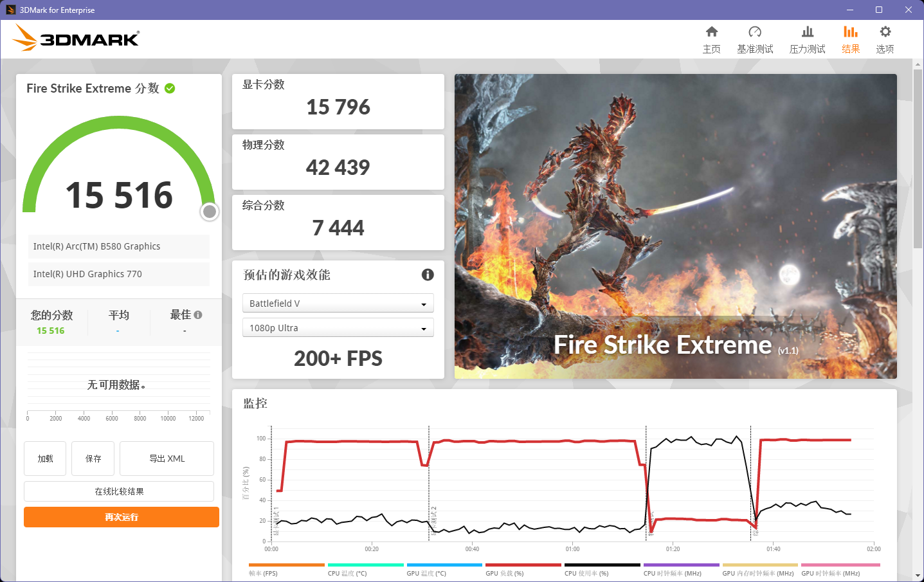Click the 保存 save button
Screen dimensions: 924x582
[x=93, y=459]
